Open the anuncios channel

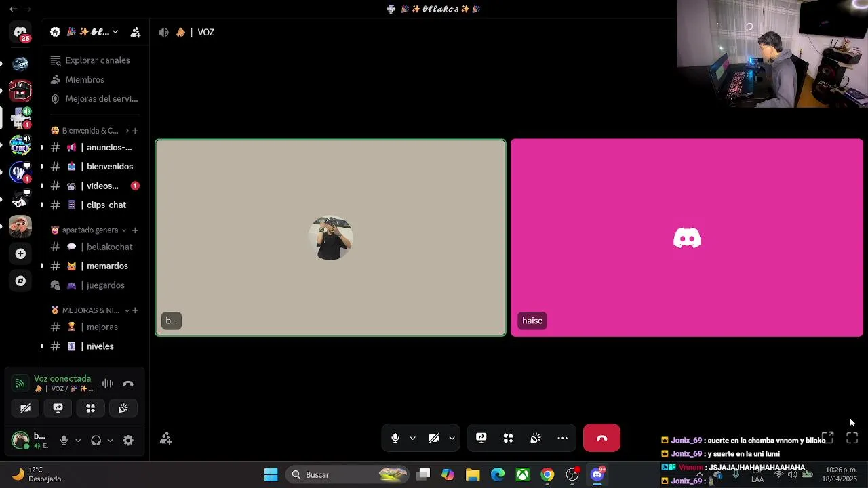point(94,147)
